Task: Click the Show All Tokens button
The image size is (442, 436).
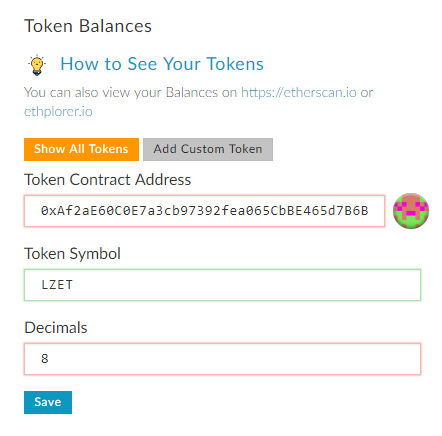Action: [x=81, y=149]
